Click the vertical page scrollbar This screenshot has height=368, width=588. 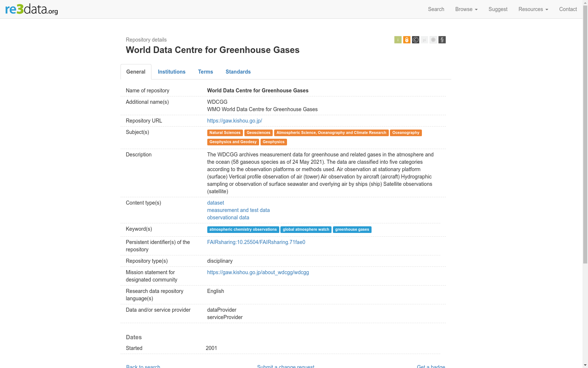pyautogui.click(x=585, y=135)
